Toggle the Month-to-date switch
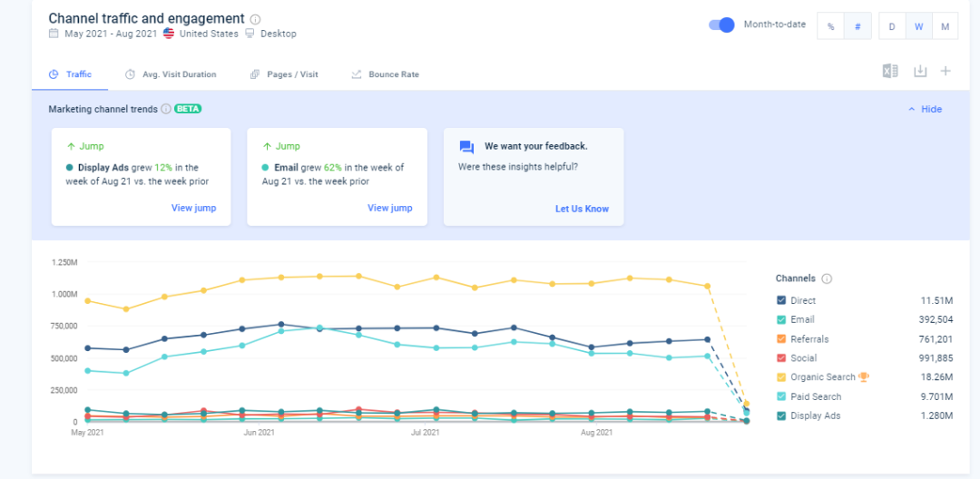 721,24
